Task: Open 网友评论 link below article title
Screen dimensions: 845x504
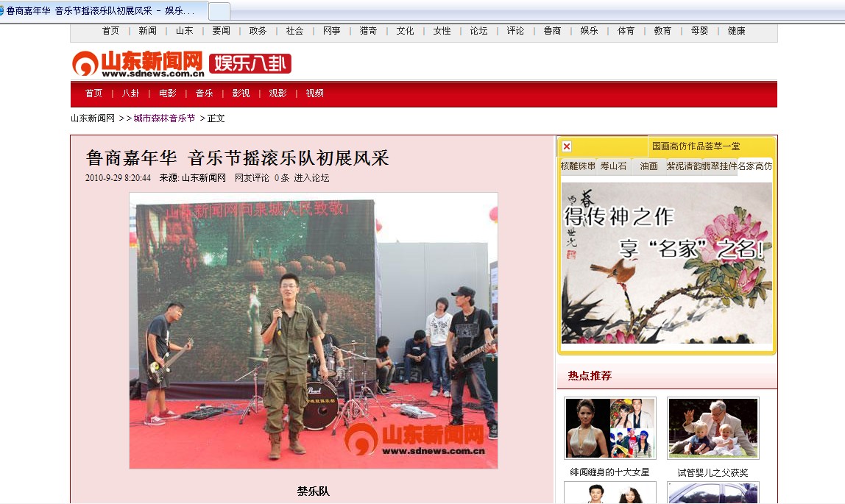Action: [252, 178]
